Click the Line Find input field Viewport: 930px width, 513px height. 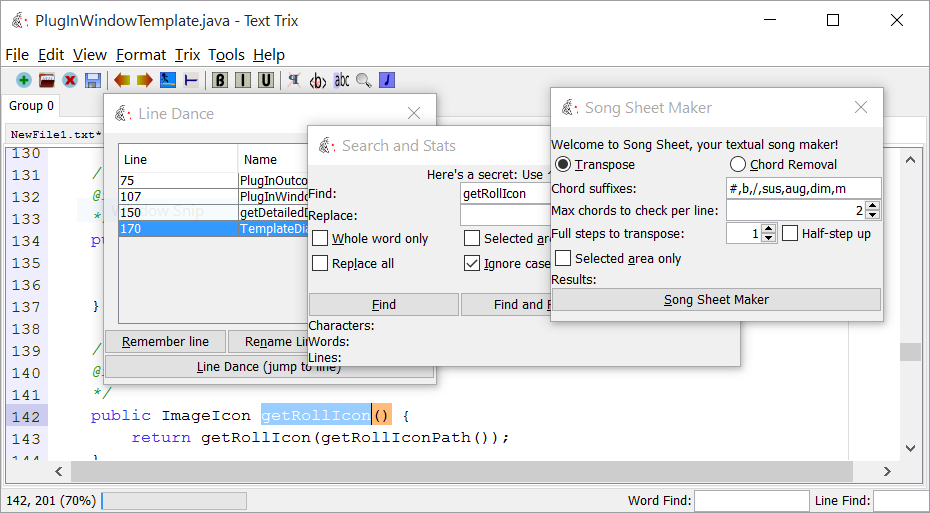coord(901,501)
